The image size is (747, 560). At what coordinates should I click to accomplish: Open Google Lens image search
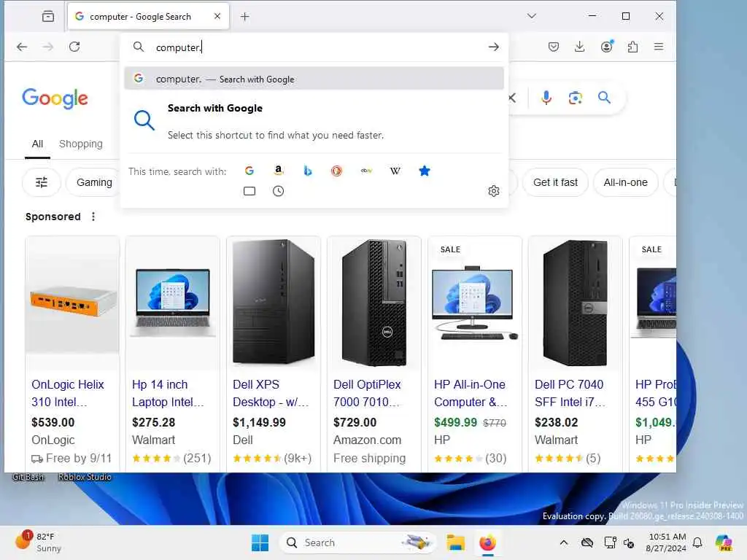click(x=576, y=98)
